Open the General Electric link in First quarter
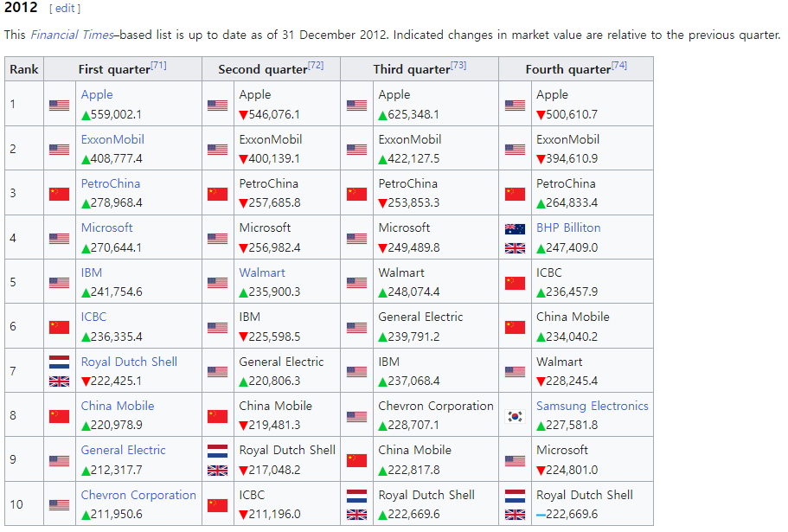 (x=123, y=450)
